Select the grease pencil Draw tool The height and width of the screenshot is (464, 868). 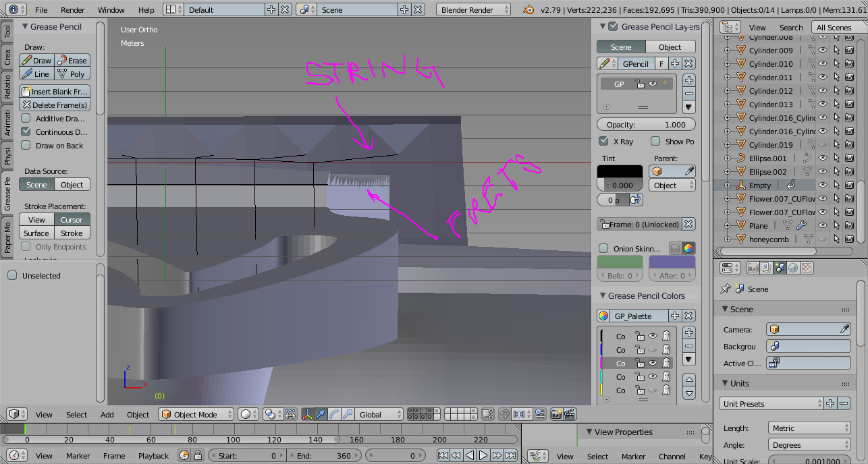36,60
